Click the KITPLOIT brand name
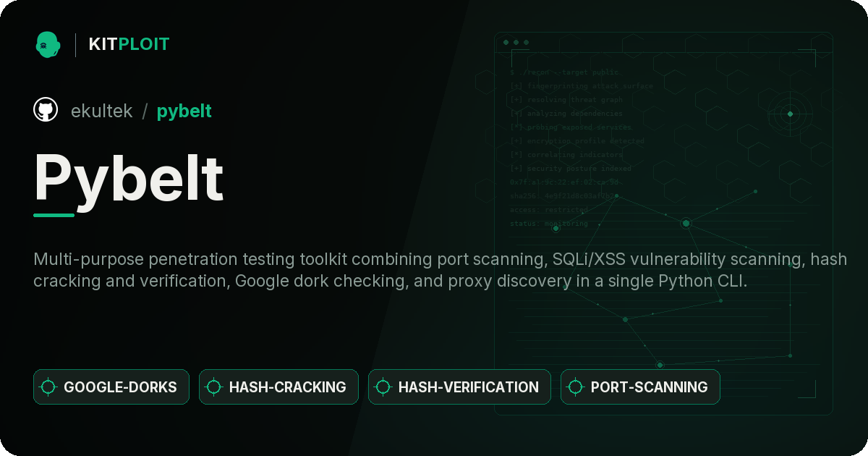This screenshot has height=456, width=868. 129,44
